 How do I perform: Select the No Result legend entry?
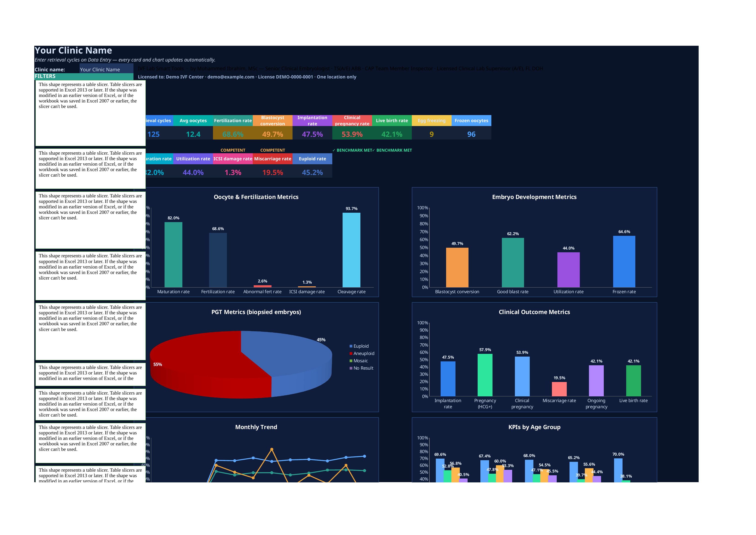[x=361, y=368]
